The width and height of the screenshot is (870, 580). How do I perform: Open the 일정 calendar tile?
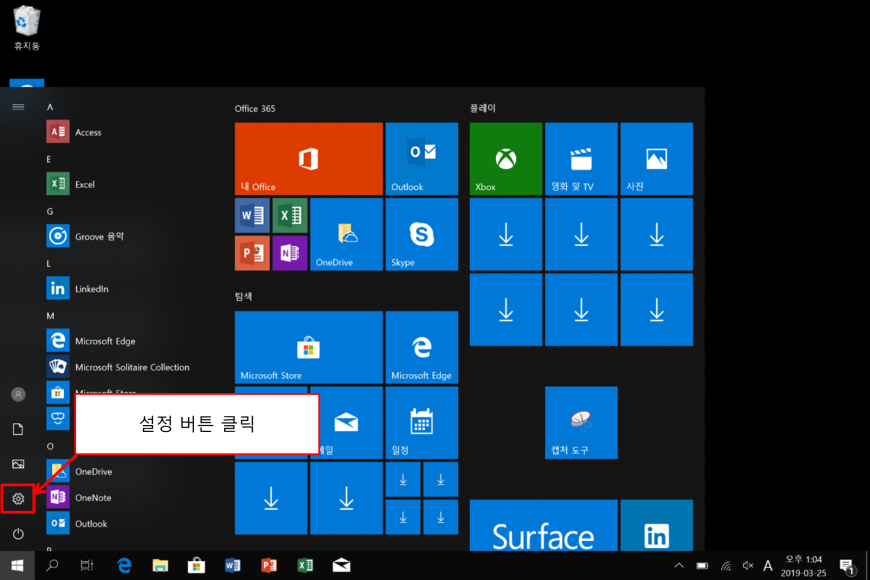pos(422,423)
